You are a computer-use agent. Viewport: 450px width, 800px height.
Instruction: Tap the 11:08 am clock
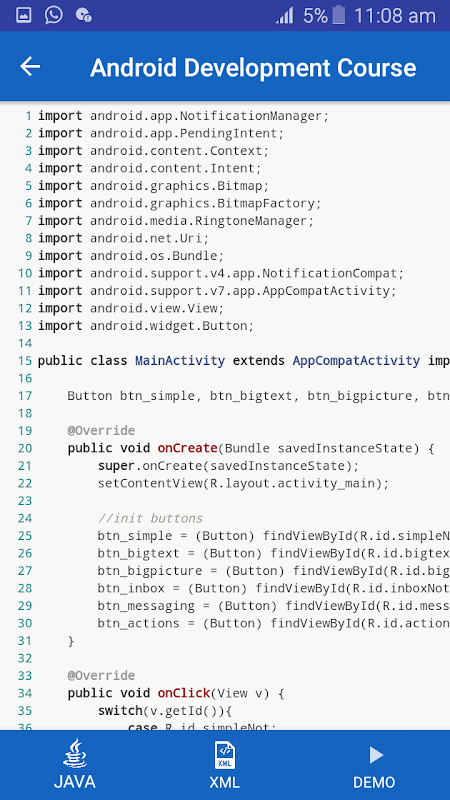(x=395, y=15)
